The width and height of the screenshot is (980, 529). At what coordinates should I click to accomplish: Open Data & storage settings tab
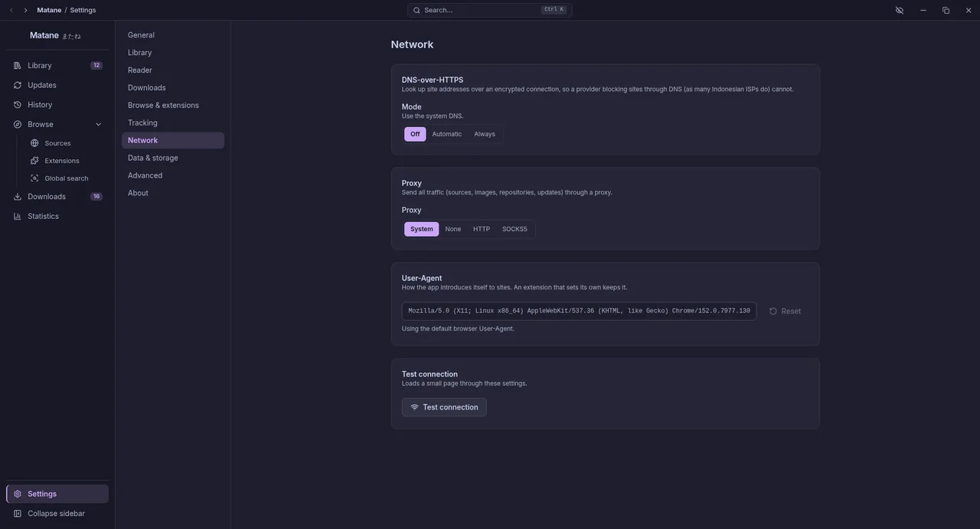(x=173, y=158)
